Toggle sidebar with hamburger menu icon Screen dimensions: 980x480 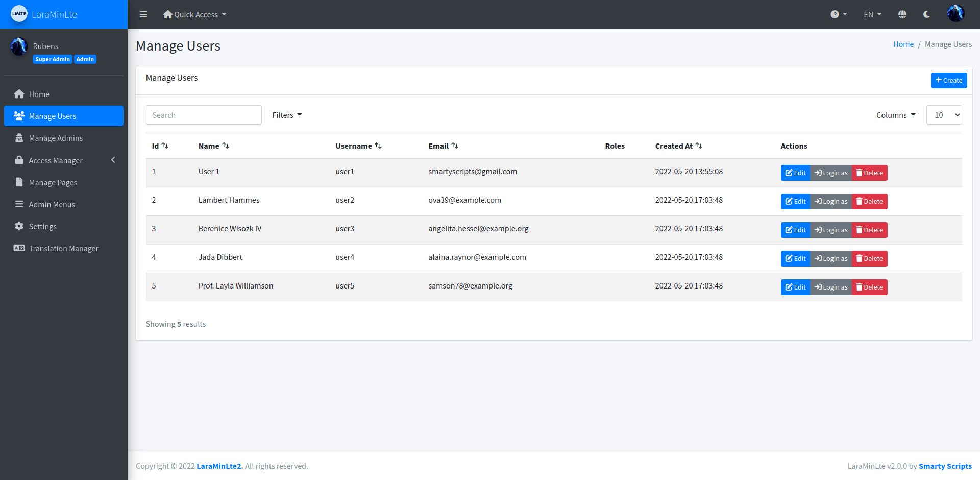tap(143, 14)
